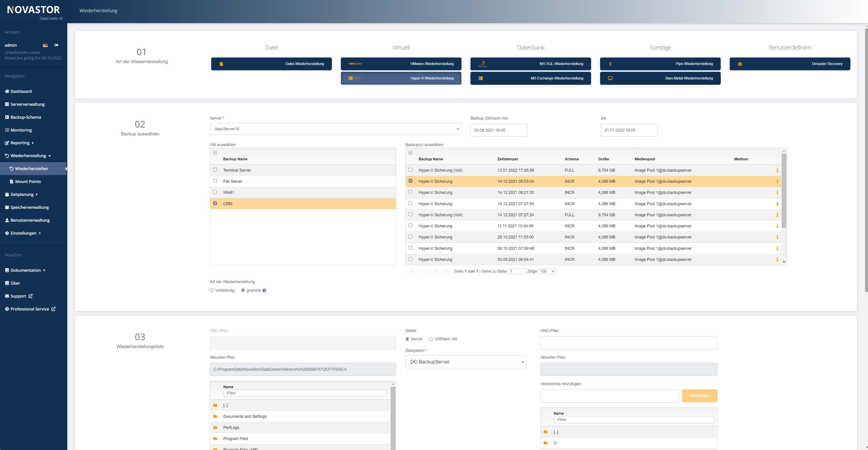Click VMware-Wiederherstellung button
This screenshot has height=450, width=868.
[401, 64]
